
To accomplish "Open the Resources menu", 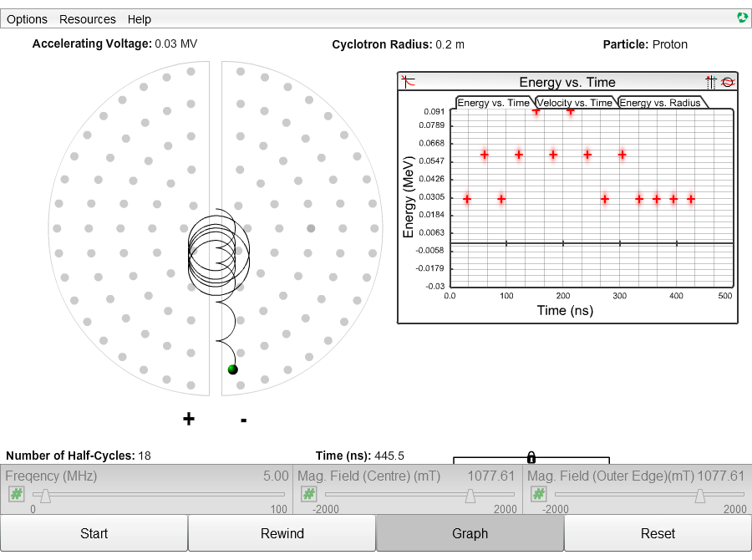I will click(87, 19).
